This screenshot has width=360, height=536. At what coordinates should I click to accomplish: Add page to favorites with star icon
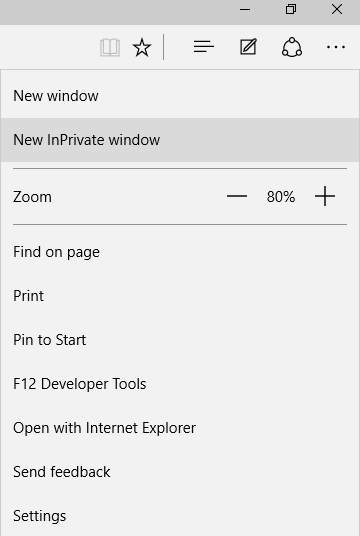tap(142, 47)
